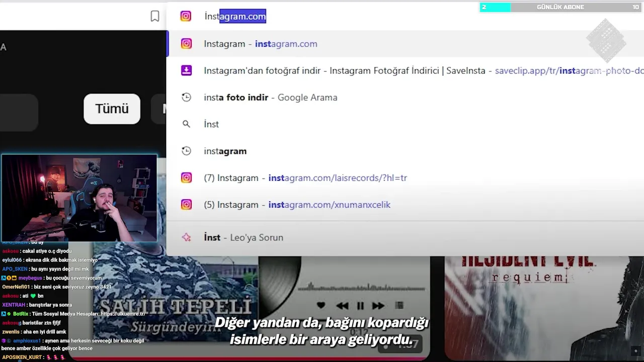Click the Günlük Abone goal bar
644x362 pixels.
tap(560, 7)
